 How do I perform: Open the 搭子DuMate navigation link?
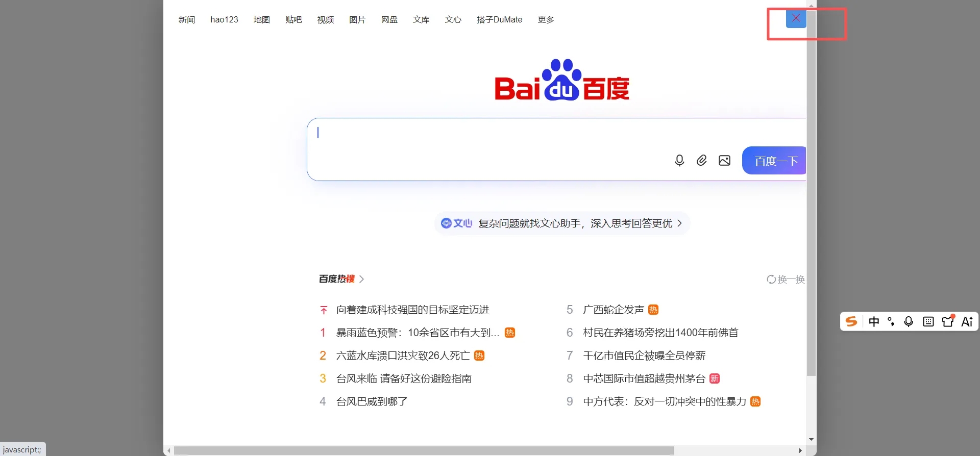(500, 19)
